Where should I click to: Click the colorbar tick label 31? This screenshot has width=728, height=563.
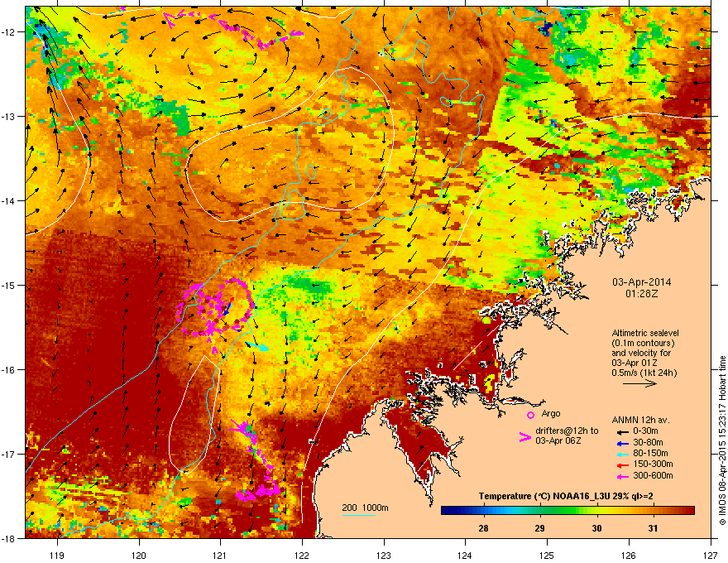coord(653,528)
